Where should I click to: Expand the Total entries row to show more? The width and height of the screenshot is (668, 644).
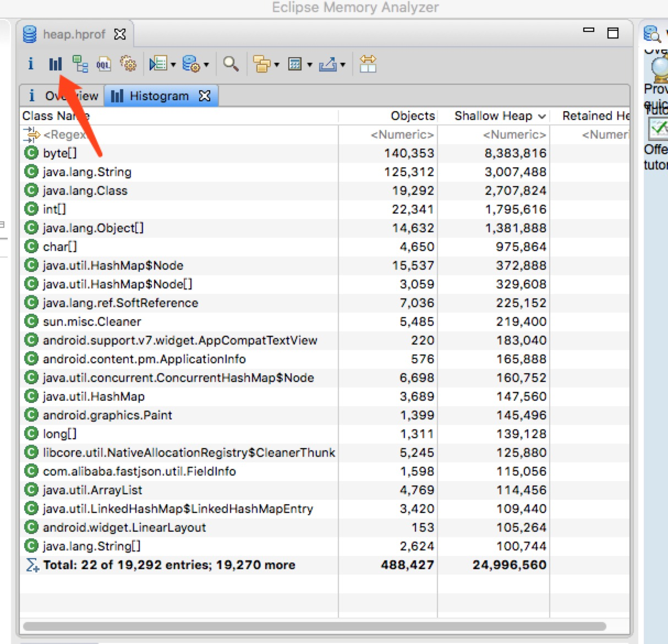[325, 565]
